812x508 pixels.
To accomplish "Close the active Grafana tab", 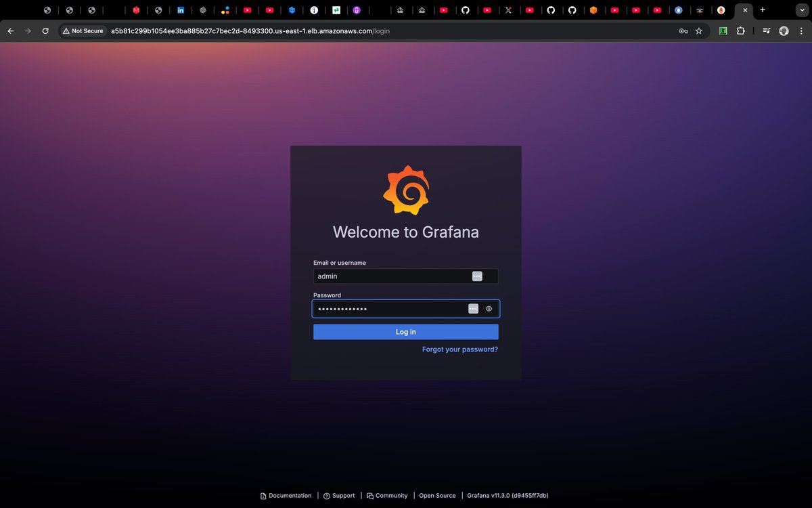I will pos(745,10).
